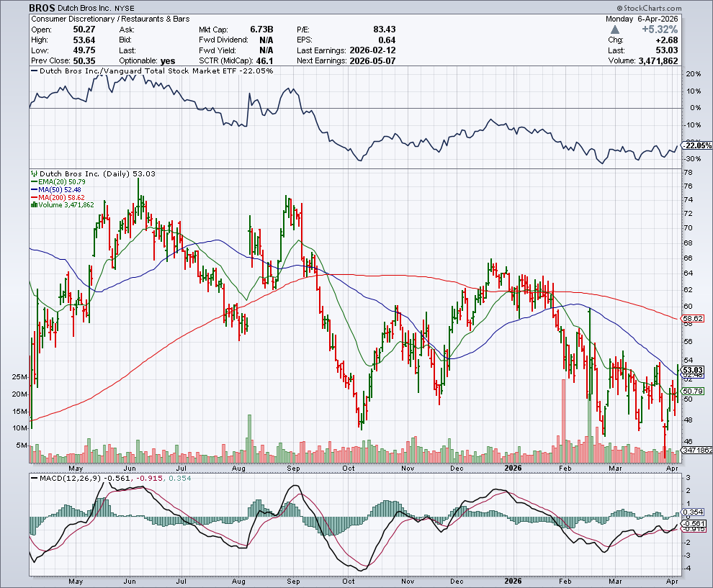Click the 3471862 volume tag on the axis
713x588 pixels.
(x=697, y=450)
